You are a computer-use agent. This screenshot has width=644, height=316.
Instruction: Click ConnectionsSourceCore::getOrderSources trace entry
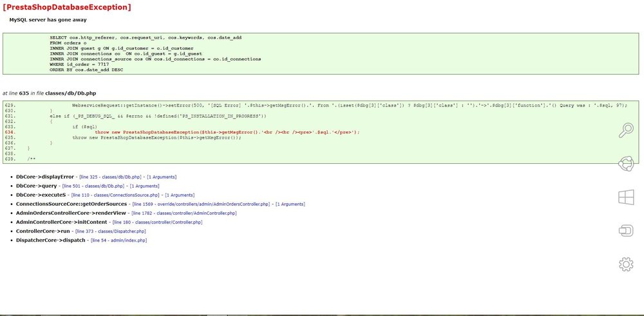[x=71, y=204]
